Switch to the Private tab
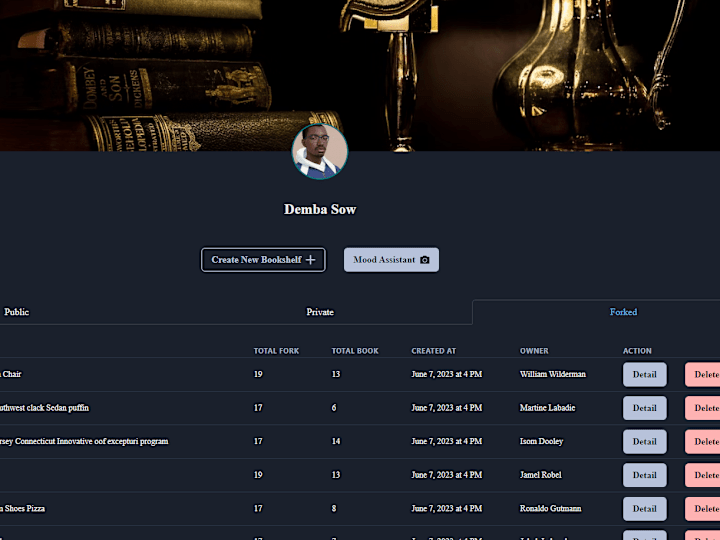This screenshot has height=540, width=720. click(x=320, y=312)
